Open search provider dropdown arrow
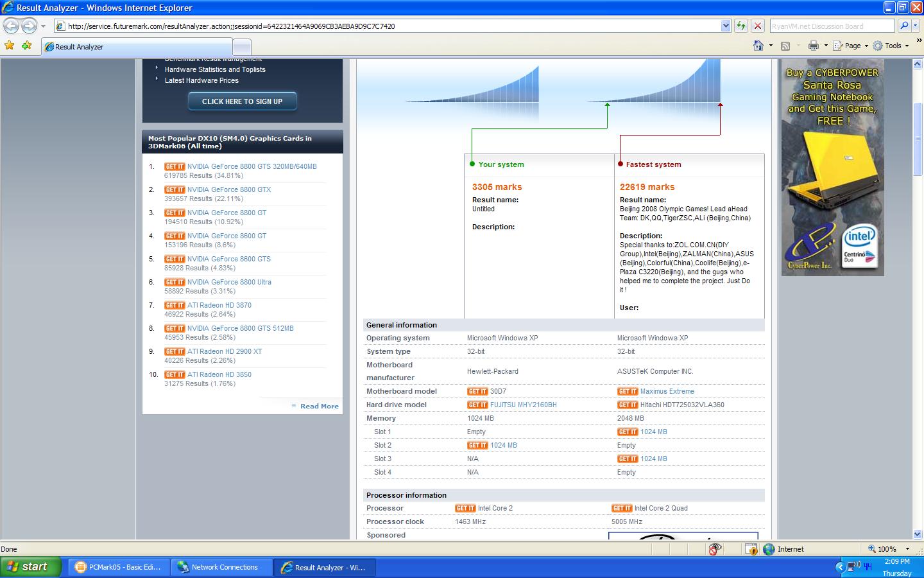This screenshot has width=924, height=578. (916, 26)
